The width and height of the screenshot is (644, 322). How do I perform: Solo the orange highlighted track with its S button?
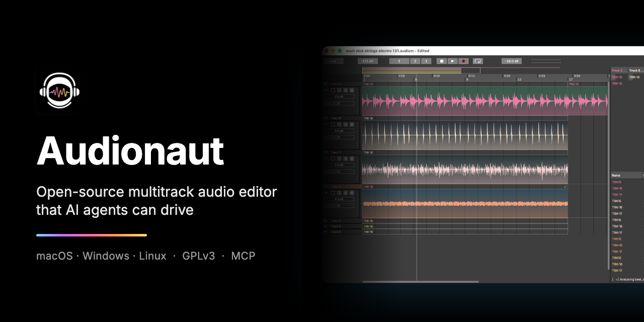345,193
